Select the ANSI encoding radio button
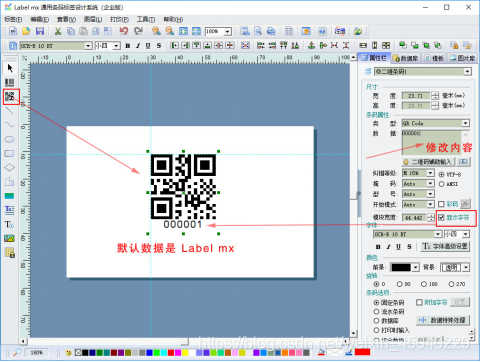The image size is (480, 362). pyautogui.click(x=442, y=184)
